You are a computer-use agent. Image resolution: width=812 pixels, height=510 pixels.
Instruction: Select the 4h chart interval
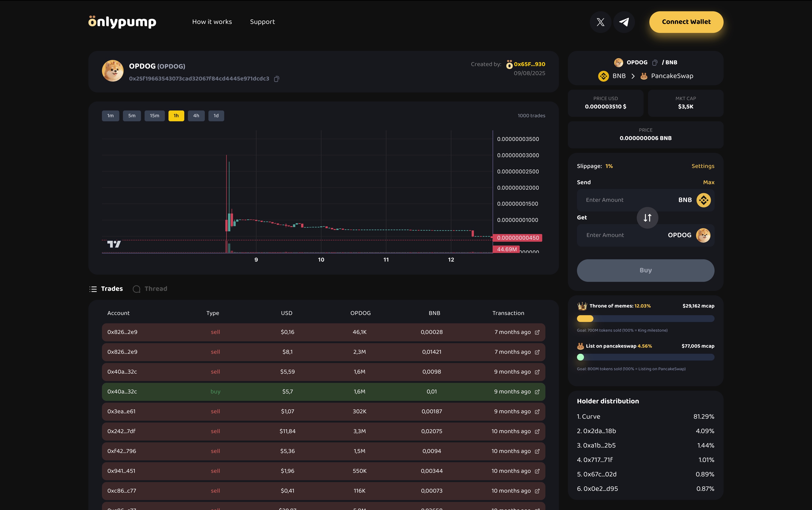[x=196, y=116]
